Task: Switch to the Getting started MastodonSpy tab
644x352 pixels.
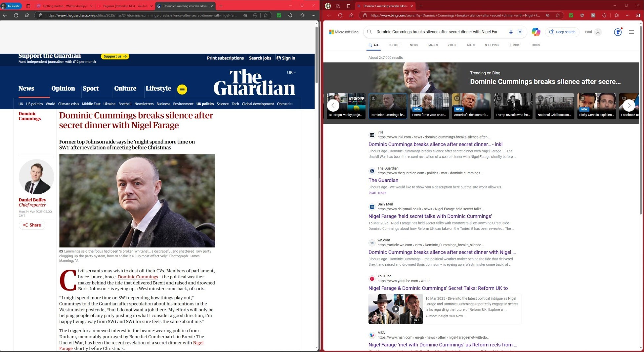Action: pos(64,6)
